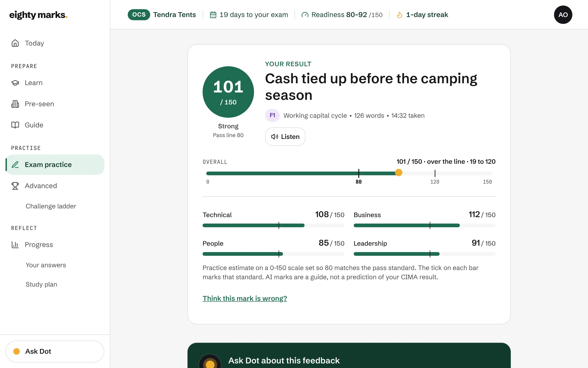The width and height of the screenshot is (588, 368).
Task: Click the Progress bar chart icon
Action: pos(15,244)
